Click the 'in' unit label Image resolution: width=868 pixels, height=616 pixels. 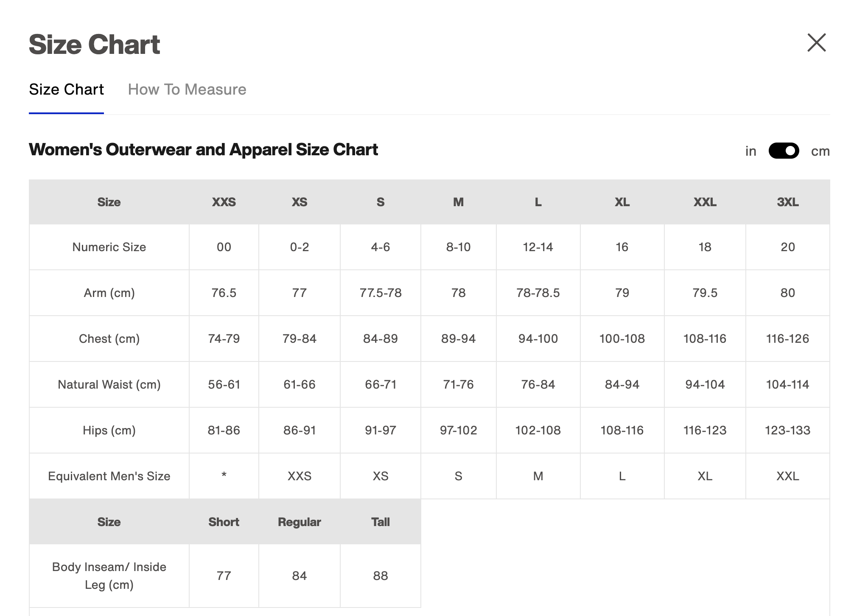pos(750,151)
